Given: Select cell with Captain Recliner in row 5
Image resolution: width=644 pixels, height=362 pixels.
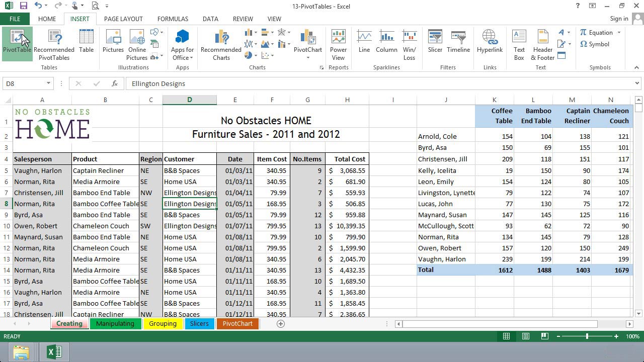Looking at the screenshot, I should click(105, 170).
